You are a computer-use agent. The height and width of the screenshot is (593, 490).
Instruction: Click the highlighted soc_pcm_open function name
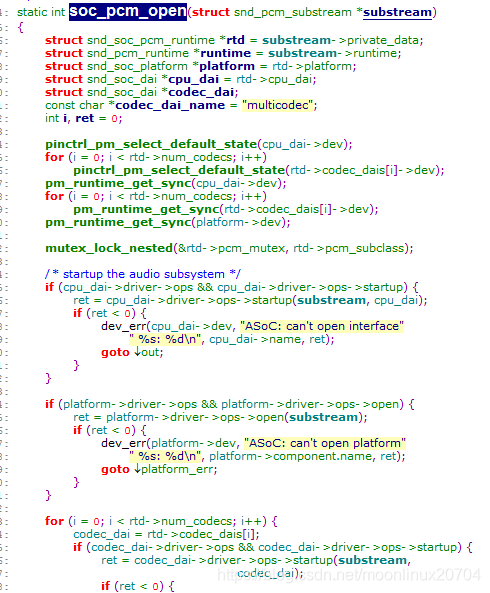tap(128, 12)
